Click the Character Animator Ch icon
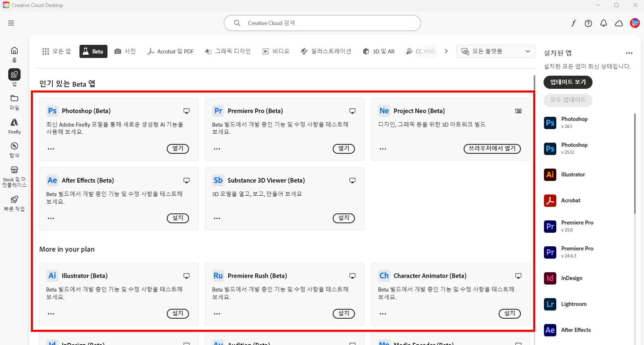The height and width of the screenshot is (345, 644). click(x=384, y=276)
